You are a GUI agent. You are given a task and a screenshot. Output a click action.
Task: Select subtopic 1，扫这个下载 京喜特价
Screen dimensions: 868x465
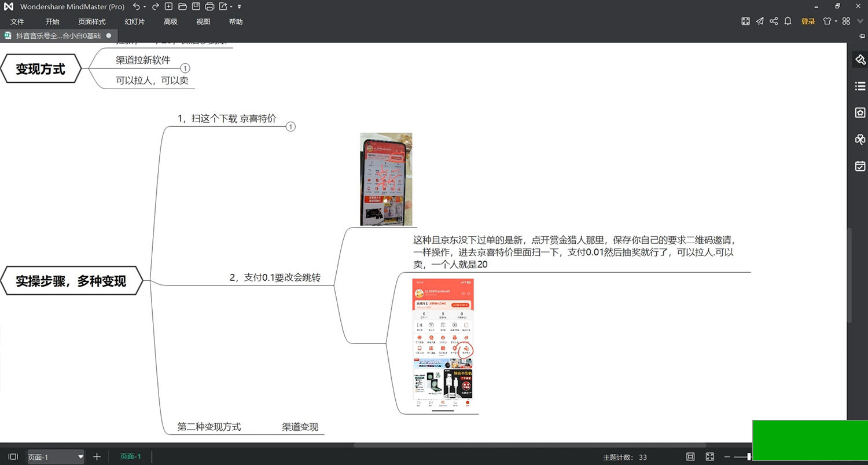(227, 118)
